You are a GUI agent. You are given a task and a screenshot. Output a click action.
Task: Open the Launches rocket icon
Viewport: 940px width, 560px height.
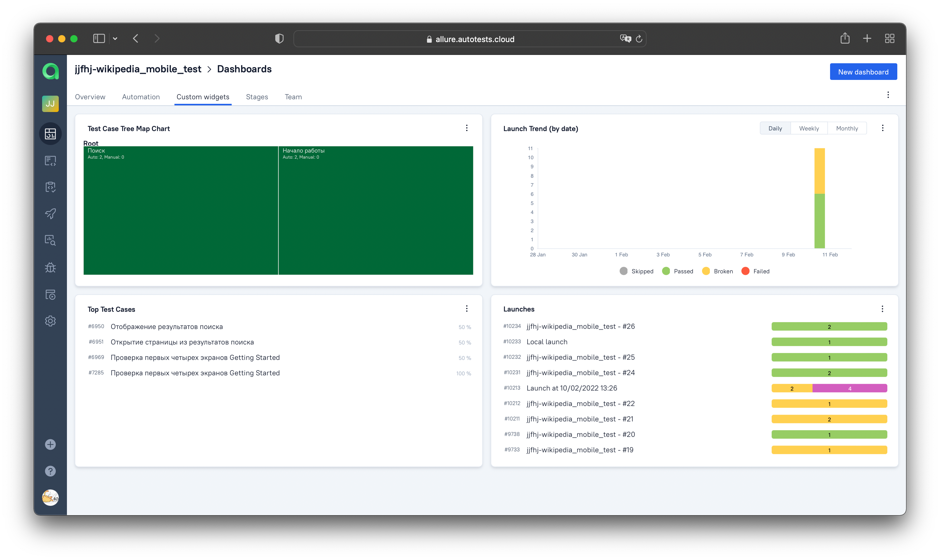[50, 214]
